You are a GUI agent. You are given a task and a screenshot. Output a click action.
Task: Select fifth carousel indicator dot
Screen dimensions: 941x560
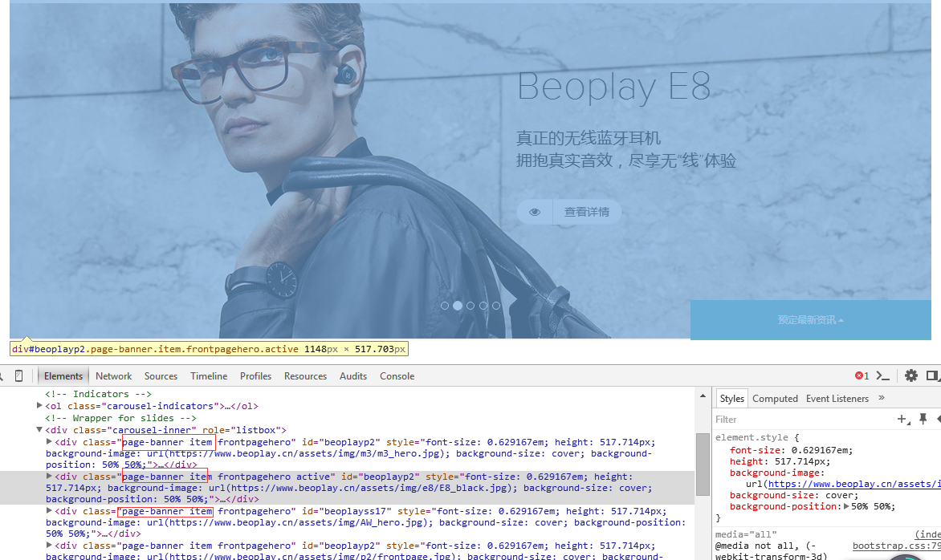496,306
